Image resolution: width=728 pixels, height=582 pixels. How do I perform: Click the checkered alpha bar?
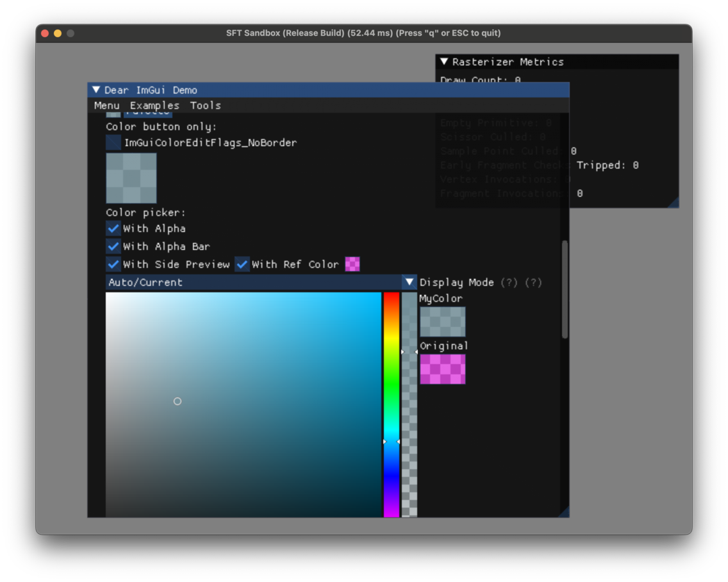(x=409, y=404)
